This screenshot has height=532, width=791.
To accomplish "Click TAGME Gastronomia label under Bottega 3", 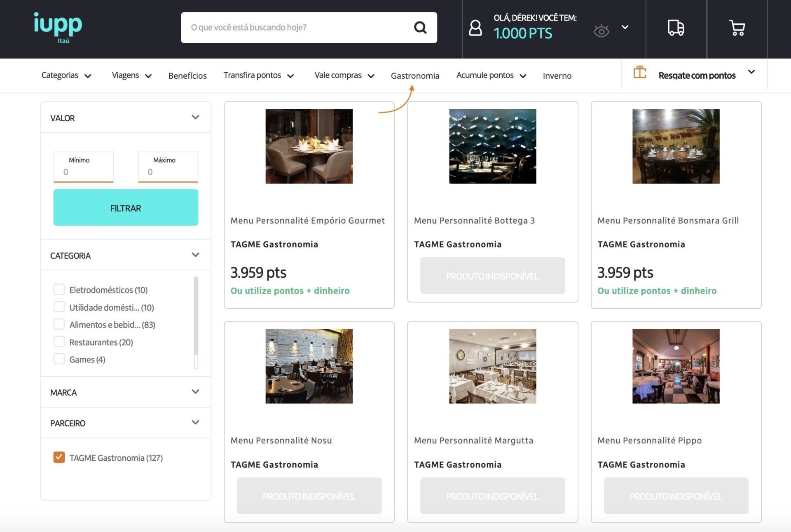I will [458, 244].
